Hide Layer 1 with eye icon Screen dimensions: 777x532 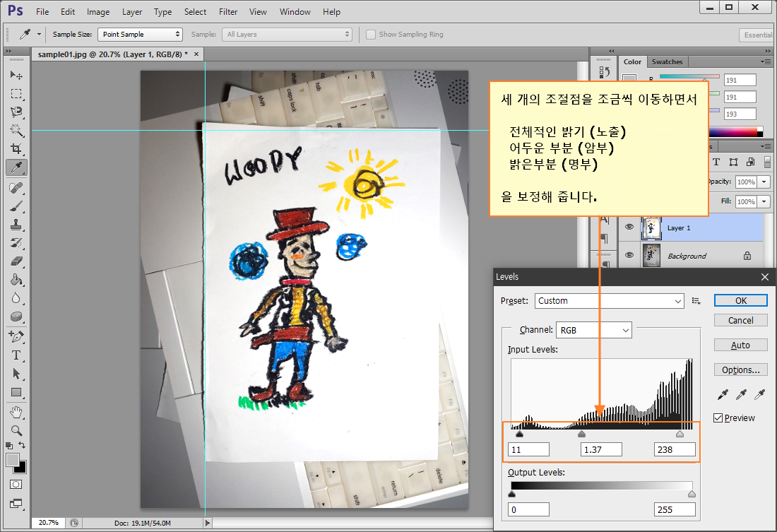629,227
